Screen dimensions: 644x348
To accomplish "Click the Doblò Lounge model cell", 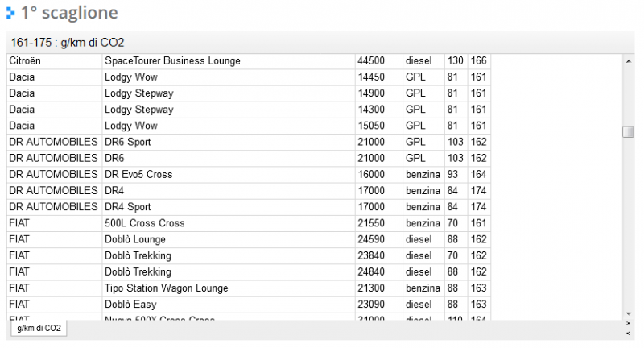I will (135, 239).
